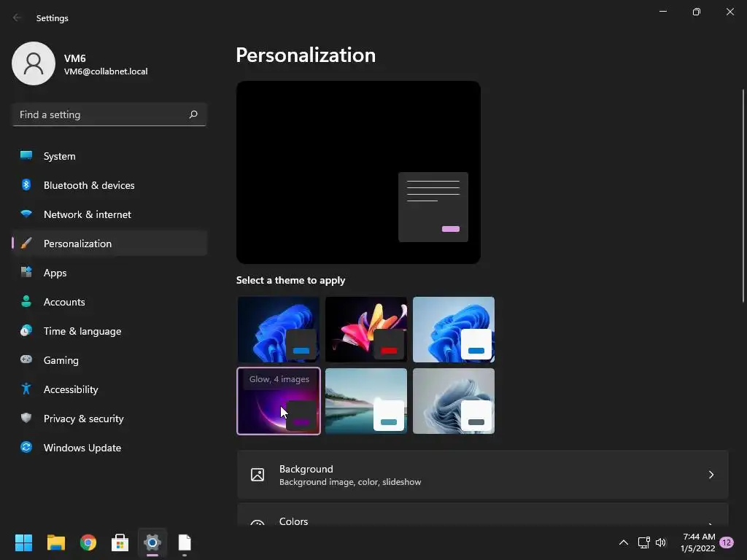The height and width of the screenshot is (560, 747).
Task: Open the Windows Start button
Action: (x=23, y=542)
